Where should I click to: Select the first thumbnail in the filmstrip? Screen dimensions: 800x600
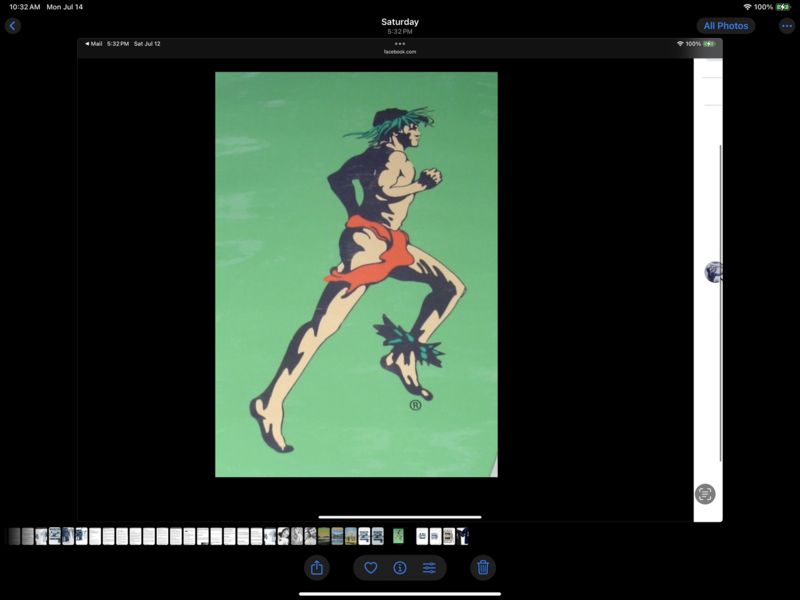15,536
